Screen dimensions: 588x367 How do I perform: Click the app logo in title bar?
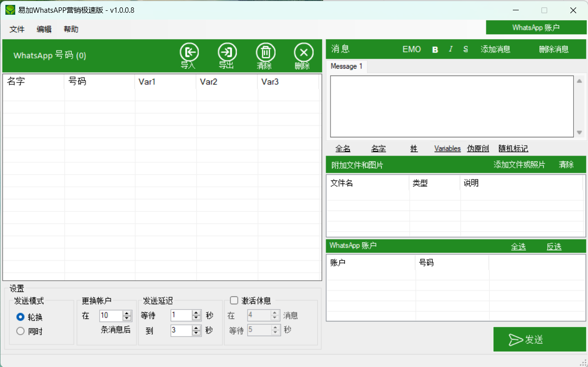pyautogui.click(x=10, y=10)
